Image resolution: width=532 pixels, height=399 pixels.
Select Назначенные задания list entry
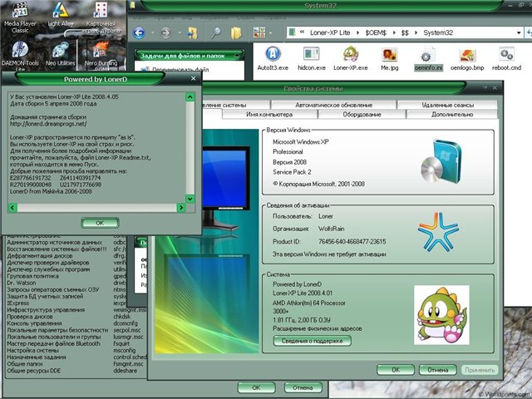37,357
